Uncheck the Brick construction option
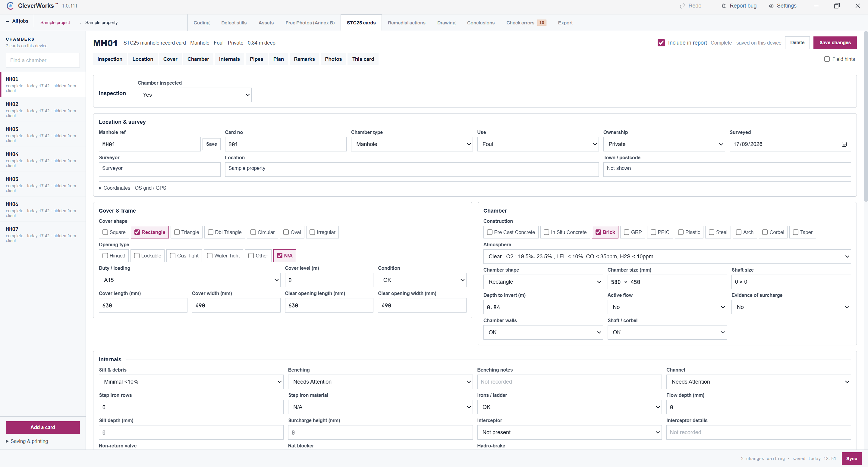 [598, 232]
